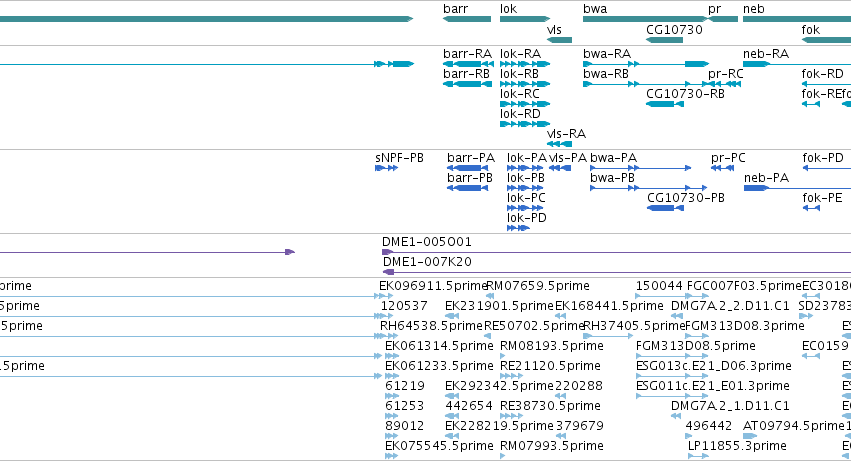The height and width of the screenshot is (461, 851).
Task: Open transcript lok-RB
Action: (x=525, y=84)
